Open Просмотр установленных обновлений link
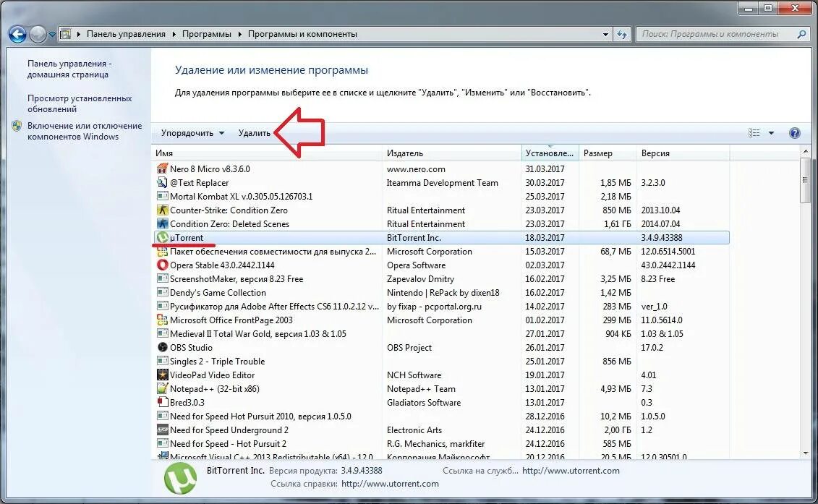This screenshot has height=504, width=818. pos(80,103)
